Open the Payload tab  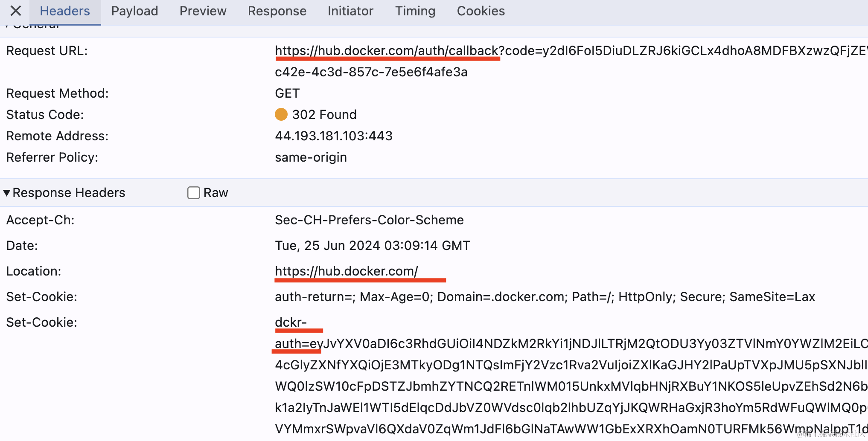134,11
